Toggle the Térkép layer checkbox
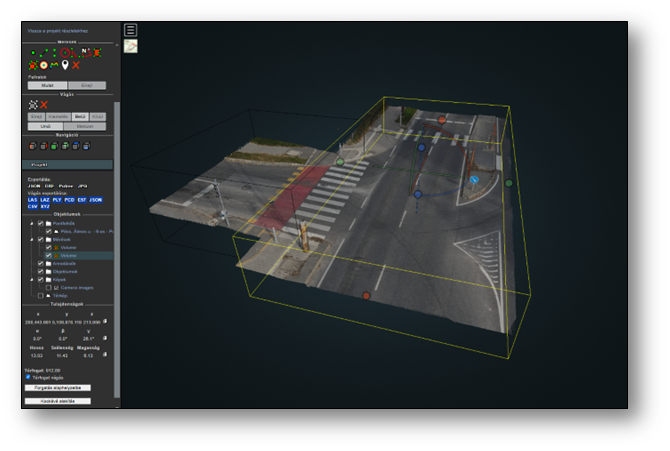 pyautogui.click(x=40, y=295)
